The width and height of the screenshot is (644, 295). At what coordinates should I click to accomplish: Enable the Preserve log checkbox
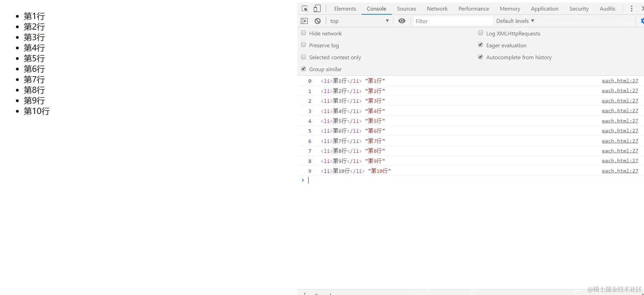click(303, 45)
